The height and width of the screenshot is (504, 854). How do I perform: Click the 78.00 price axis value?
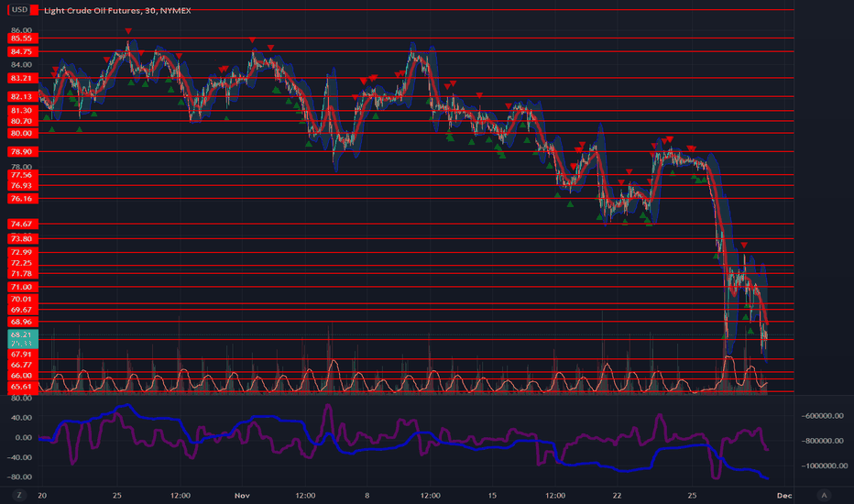[x=21, y=167]
